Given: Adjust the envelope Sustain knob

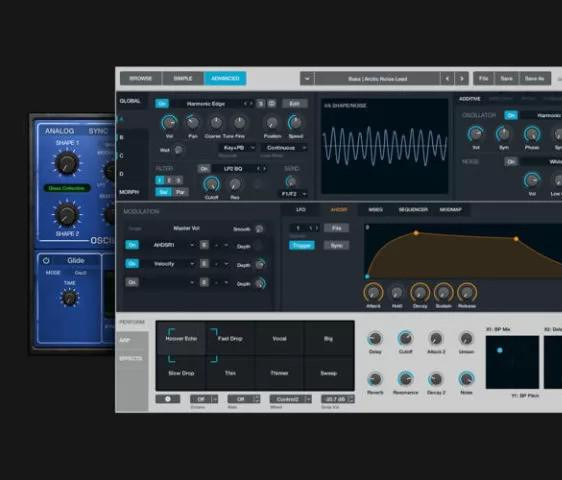Looking at the screenshot, I should click(x=443, y=293).
